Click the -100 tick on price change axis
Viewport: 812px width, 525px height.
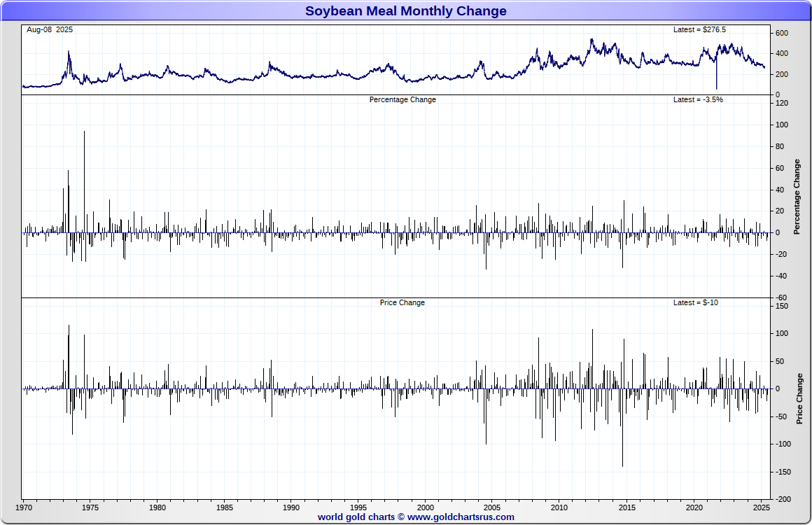(783, 444)
